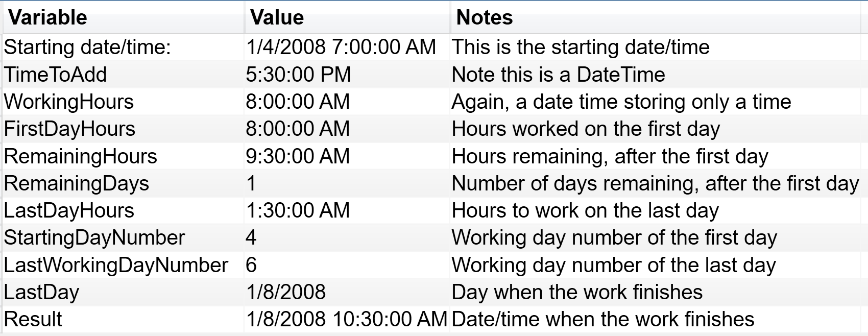Click the Value column header

347,18
